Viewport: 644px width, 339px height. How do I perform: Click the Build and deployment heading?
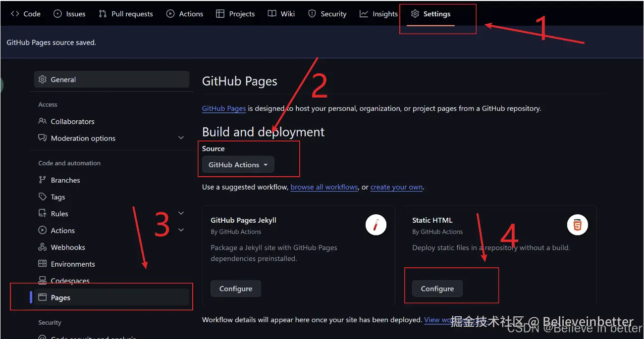tap(264, 132)
